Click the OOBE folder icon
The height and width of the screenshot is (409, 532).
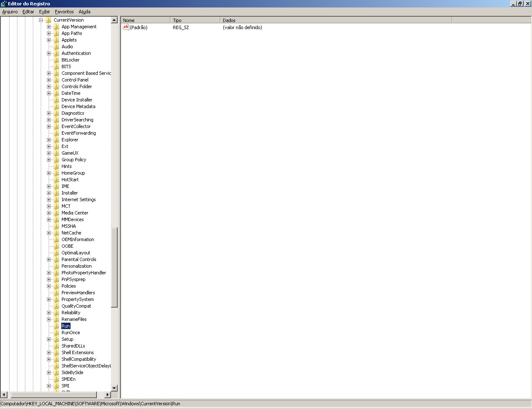(57, 246)
